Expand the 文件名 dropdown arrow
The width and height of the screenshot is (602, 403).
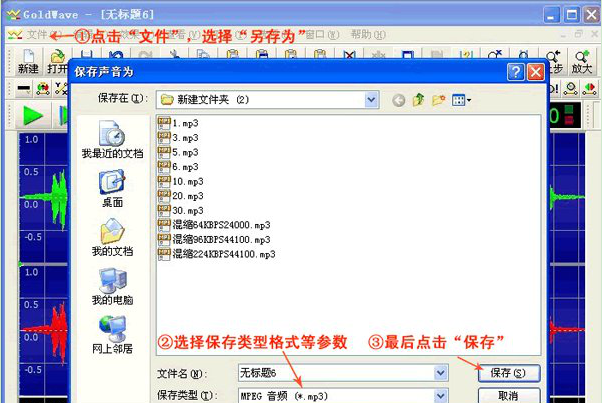440,373
